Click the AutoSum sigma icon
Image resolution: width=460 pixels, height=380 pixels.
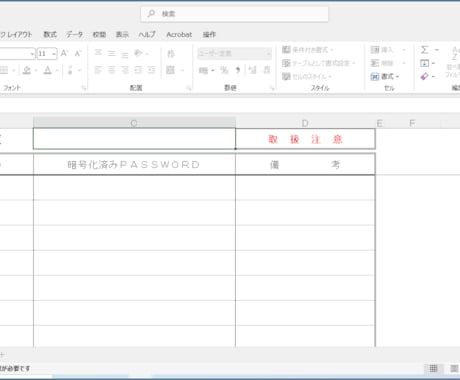424,50
